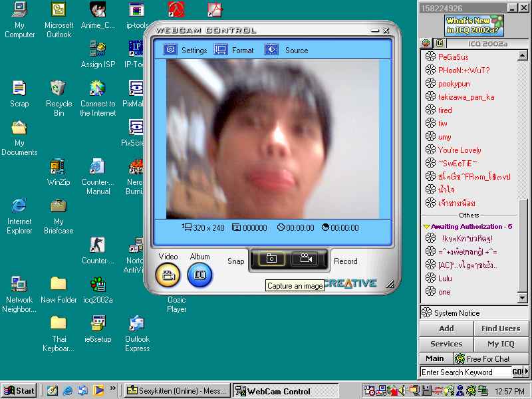This screenshot has height=399, width=532.
Task: Open the Source icon in Webcam Control
Action: pos(272,50)
